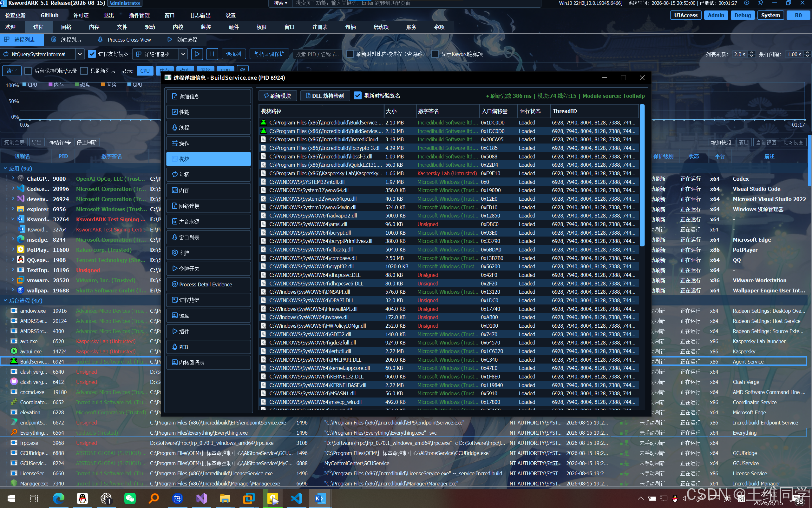Image resolution: width=812 pixels, height=508 pixels.
Task: Check the 刷新时对比内核进程 checkbox
Action: pos(350,54)
